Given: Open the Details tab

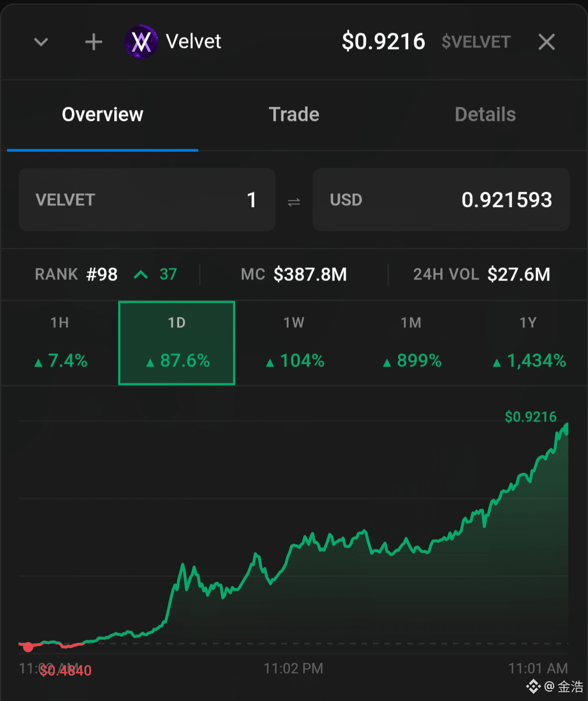Looking at the screenshot, I should click(x=485, y=115).
